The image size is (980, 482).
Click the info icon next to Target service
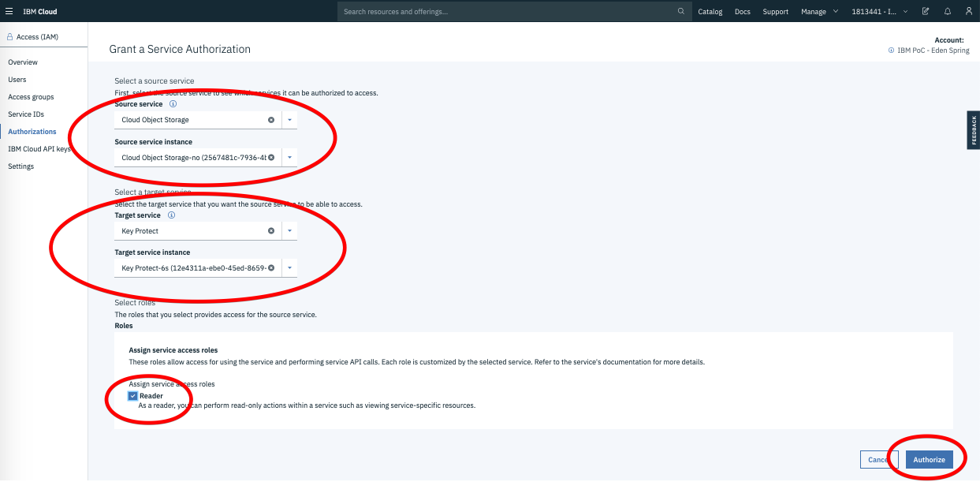(x=171, y=215)
